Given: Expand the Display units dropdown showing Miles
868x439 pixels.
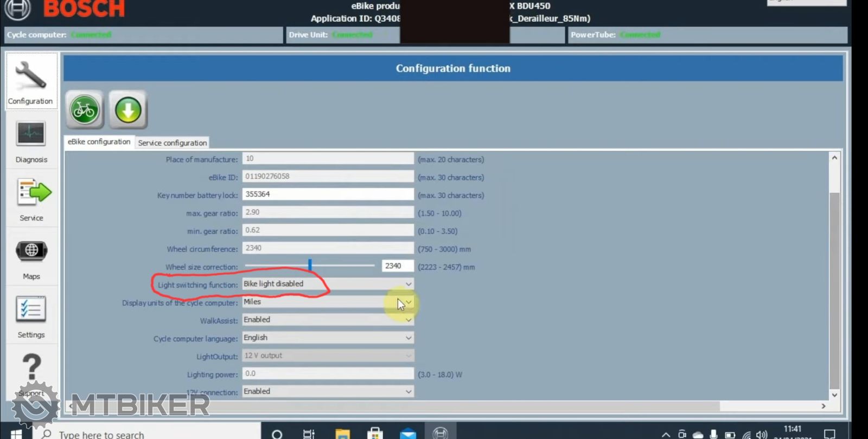Looking at the screenshot, I should (409, 302).
